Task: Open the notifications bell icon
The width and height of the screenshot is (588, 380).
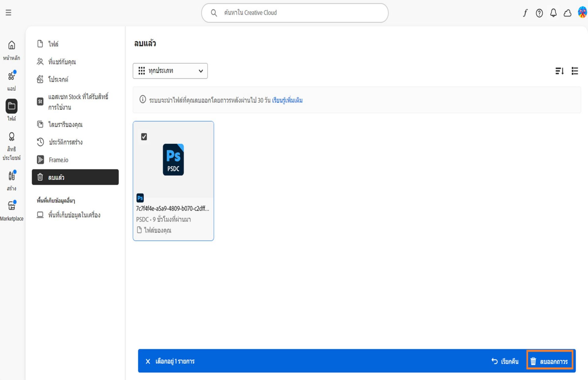Action: point(553,13)
